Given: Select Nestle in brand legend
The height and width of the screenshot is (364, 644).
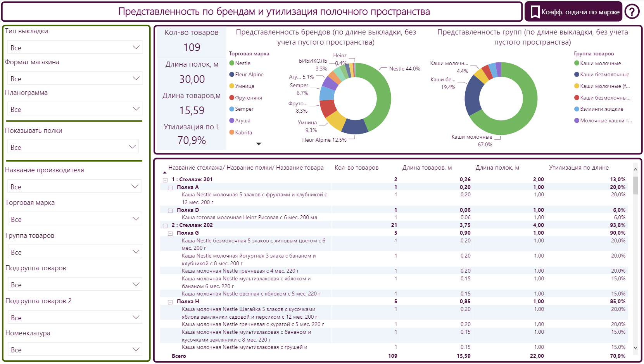Looking at the screenshot, I should tap(240, 63).
